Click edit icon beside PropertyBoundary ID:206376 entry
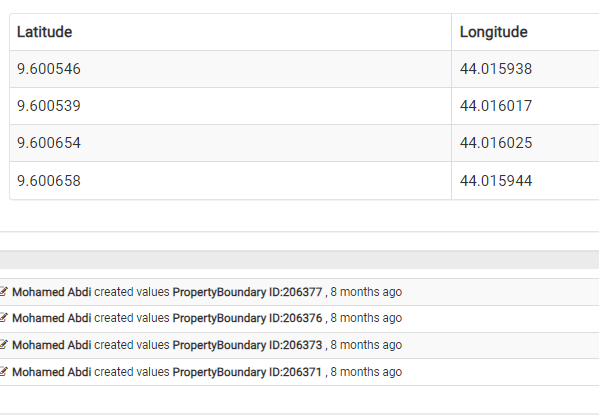This screenshot has height=415, width=599. pyautogui.click(x=3, y=318)
